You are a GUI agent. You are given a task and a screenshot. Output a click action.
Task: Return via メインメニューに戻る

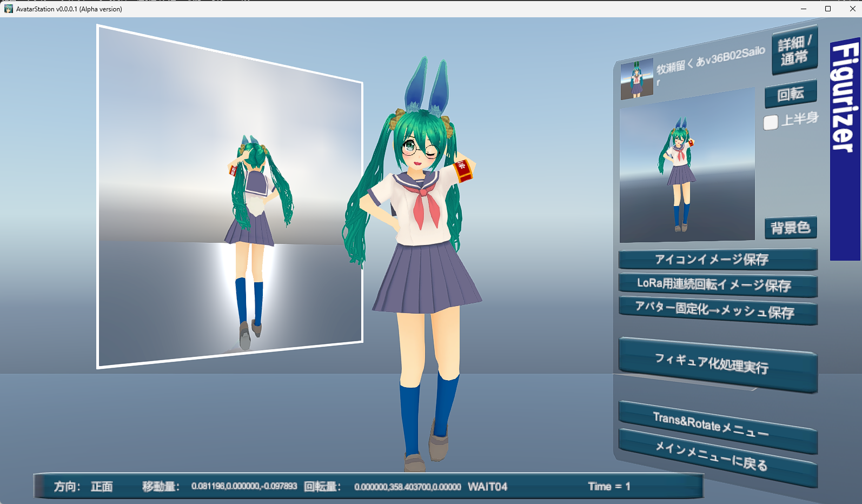click(x=717, y=456)
